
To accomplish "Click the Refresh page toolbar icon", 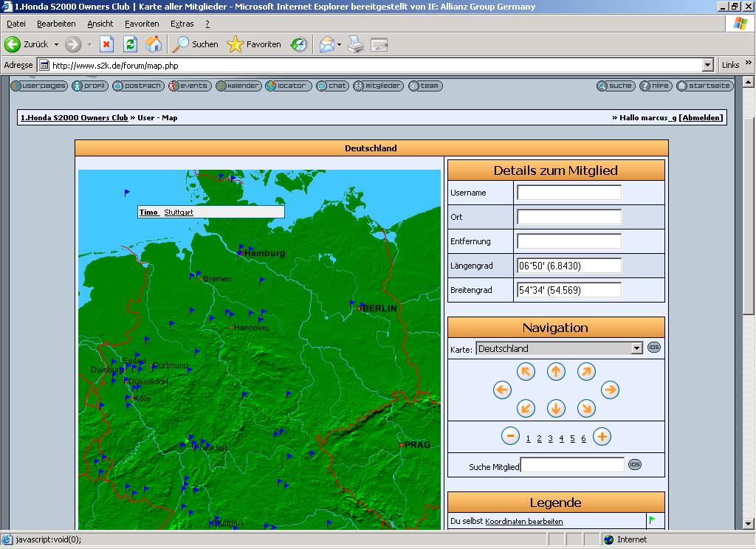I will point(130,44).
